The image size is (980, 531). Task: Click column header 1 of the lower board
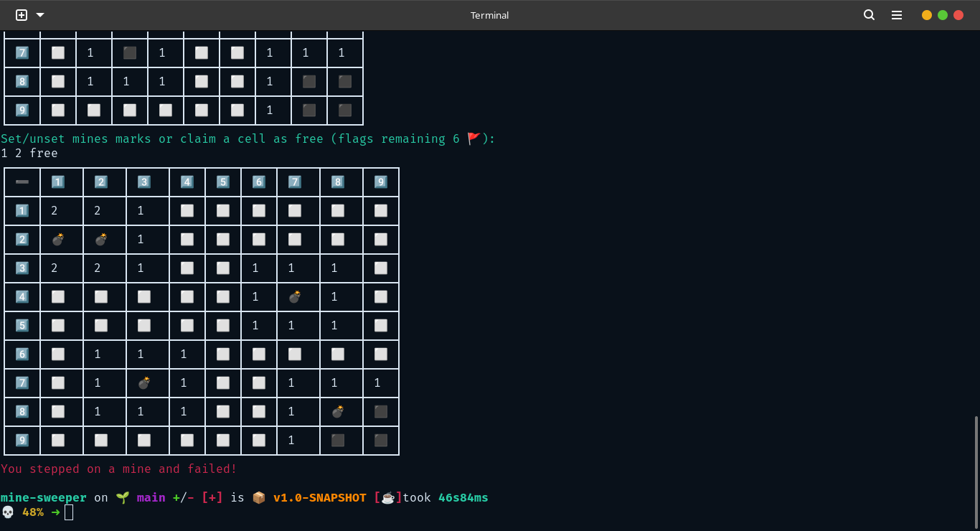point(58,182)
